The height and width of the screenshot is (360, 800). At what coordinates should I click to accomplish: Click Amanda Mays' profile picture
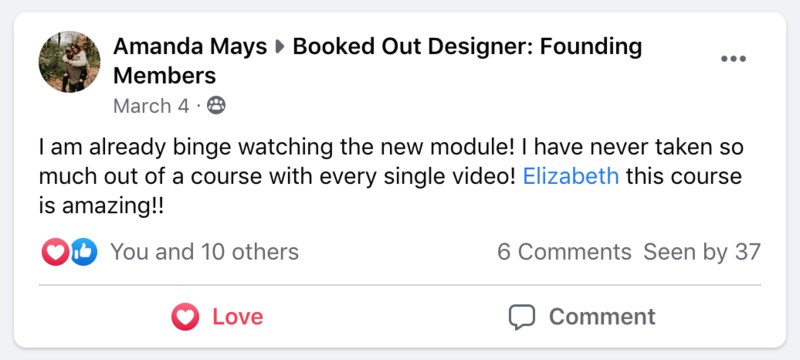(x=69, y=62)
